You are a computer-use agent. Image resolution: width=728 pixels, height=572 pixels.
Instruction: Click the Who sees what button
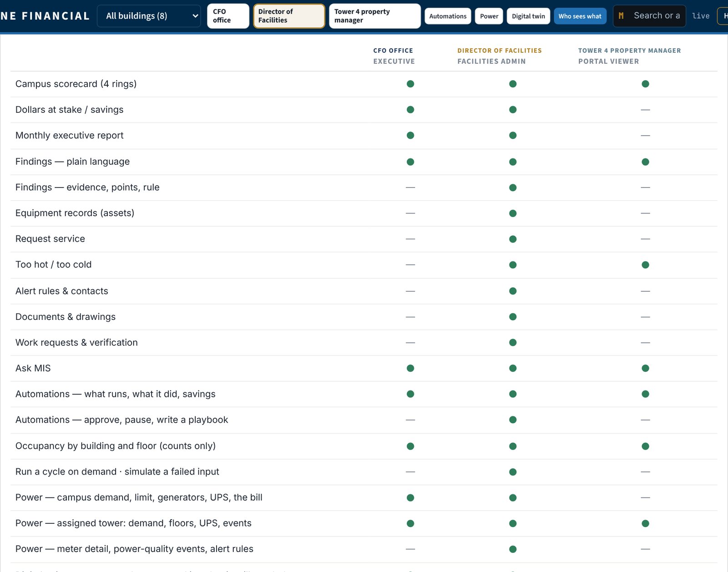(x=580, y=16)
